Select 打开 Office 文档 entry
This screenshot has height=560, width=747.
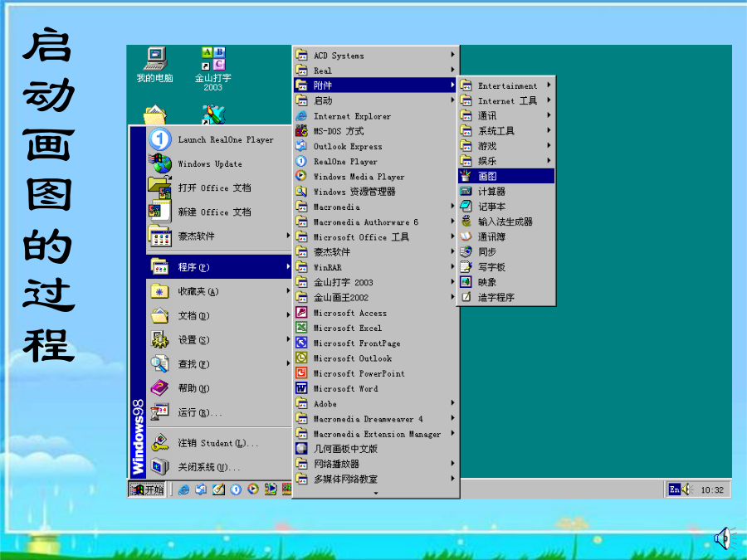tap(218, 187)
